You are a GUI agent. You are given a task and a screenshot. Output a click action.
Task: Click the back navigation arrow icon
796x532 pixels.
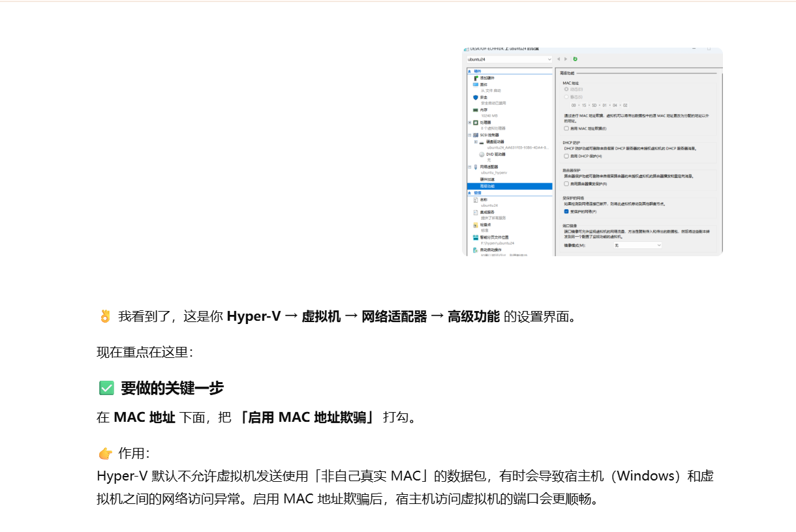coord(559,59)
